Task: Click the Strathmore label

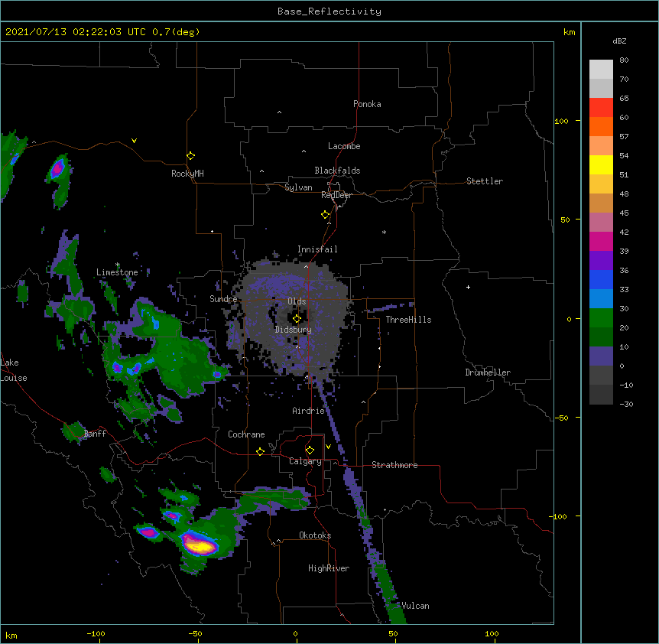Action: click(x=394, y=465)
